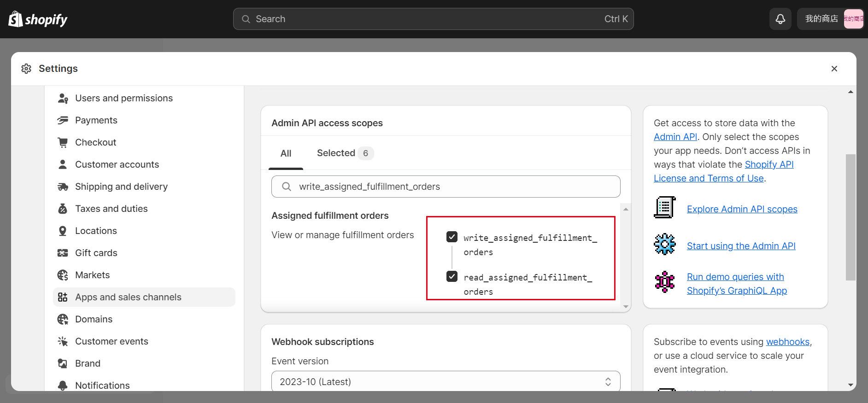Follow the Start using the Admin API link
This screenshot has width=868, height=403.
pos(741,246)
